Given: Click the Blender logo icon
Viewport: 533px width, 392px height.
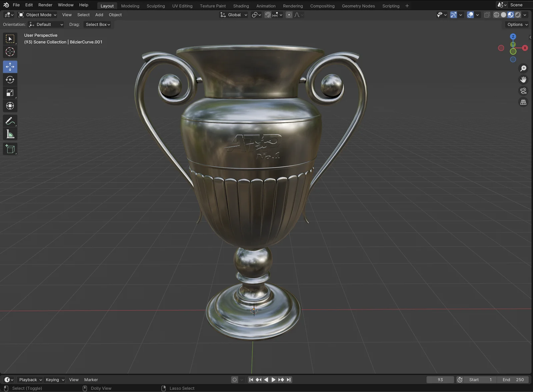Looking at the screenshot, I should (6, 5).
